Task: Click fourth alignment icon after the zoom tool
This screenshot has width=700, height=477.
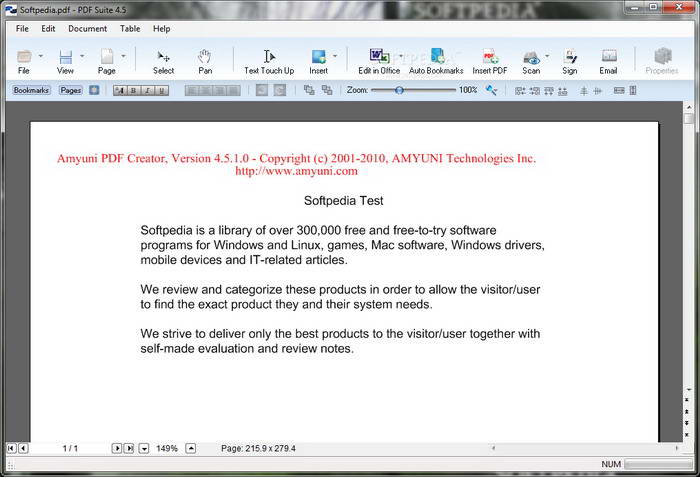Action: tap(563, 91)
